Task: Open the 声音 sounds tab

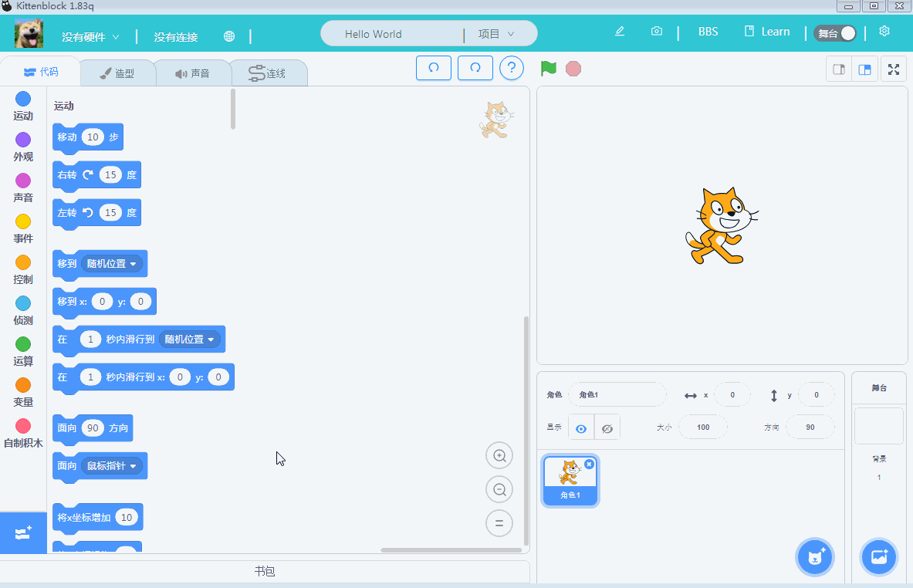Action: click(193, 73)
